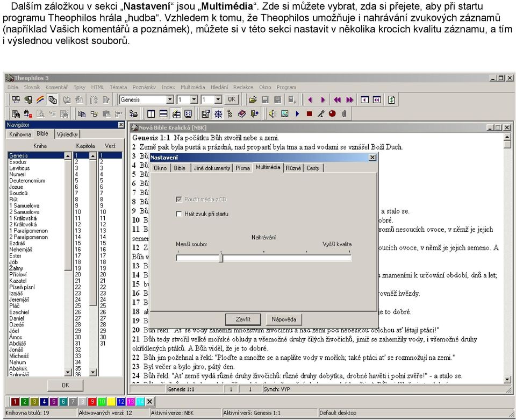This screenshot has width=516, height=420.
Task: Click the rainbow-colored toolbar icon
Action: pos(40,99)
